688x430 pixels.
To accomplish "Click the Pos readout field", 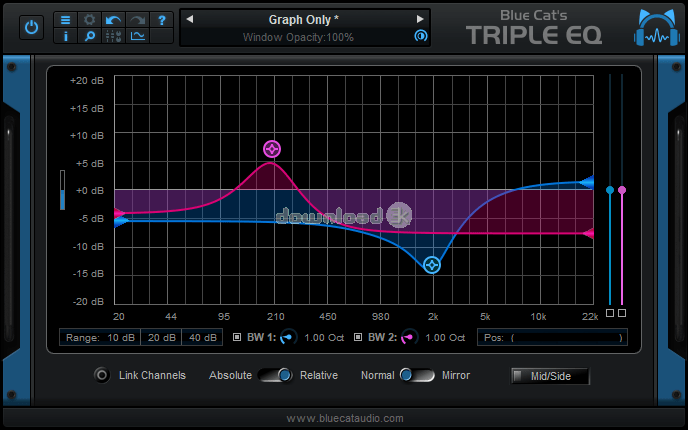I will [552, 337].
